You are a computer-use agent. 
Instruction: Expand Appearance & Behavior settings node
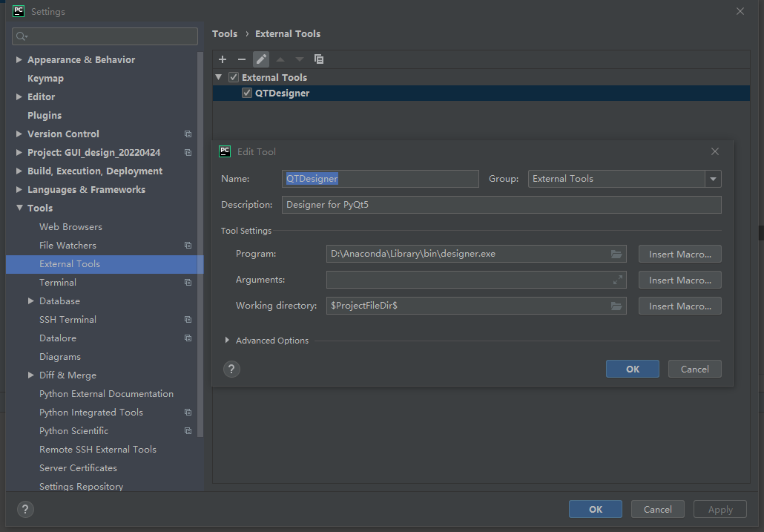(x=19, y=59)
